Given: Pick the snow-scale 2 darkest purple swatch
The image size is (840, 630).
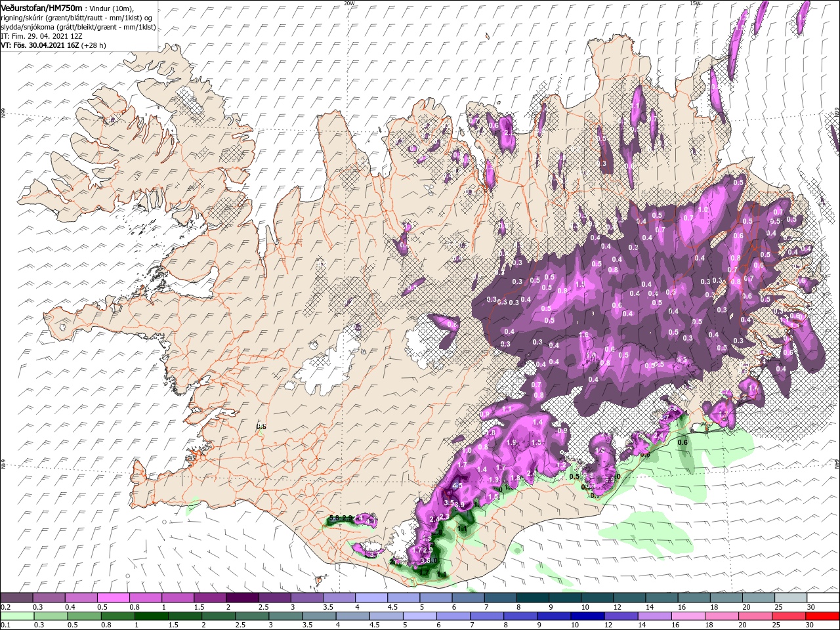Looking at the screenshot, I should [242, 598].
